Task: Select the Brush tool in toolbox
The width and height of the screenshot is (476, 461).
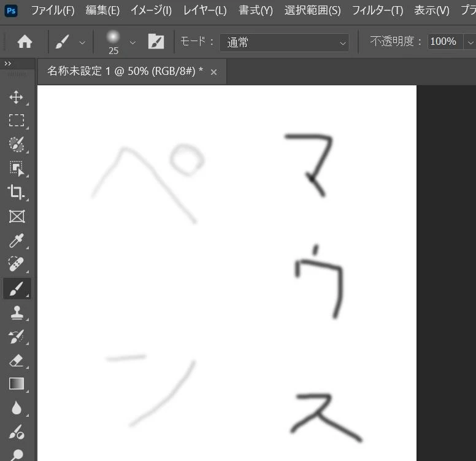Action: click(x=17, y=289)
